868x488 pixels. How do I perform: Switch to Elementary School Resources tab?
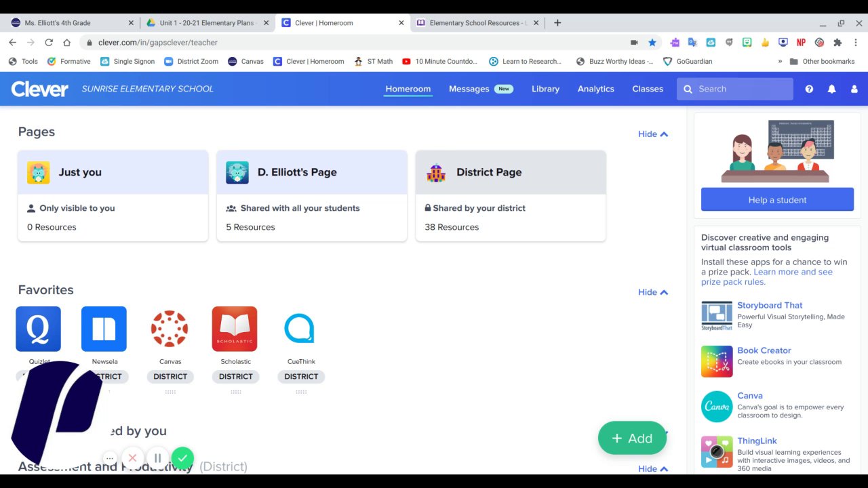(x=478, y=22)
